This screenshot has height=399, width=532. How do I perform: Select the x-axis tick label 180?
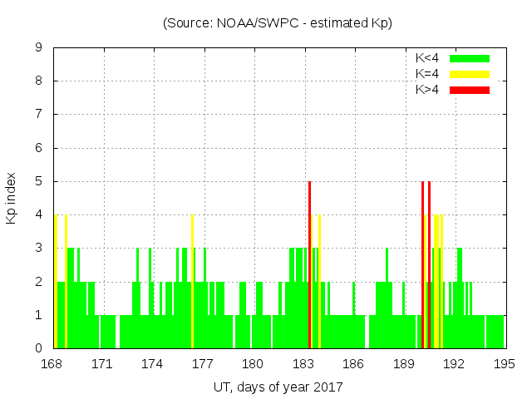pyautogui.click(x=254, y=364)
